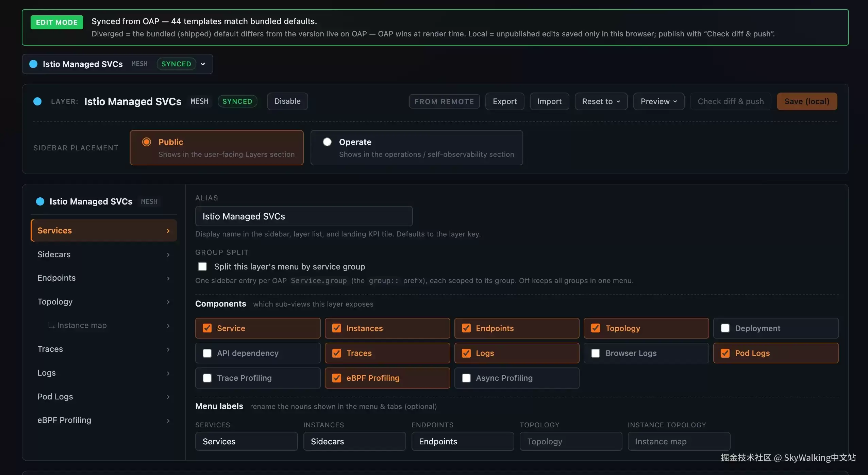Expand the eBPF Profiling row chevron
Viewport: 868px width, 475px height.
pos(168,421)
